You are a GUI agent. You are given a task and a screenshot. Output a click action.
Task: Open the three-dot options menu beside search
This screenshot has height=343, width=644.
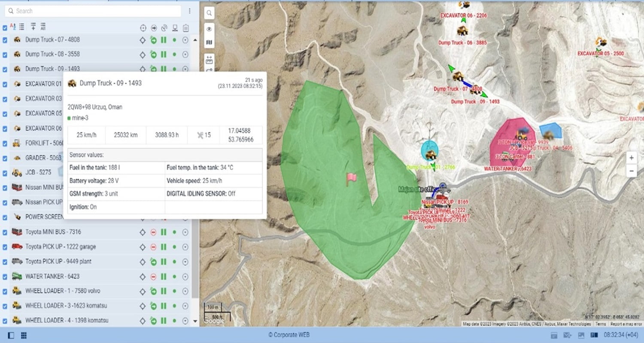coord(190,11)
